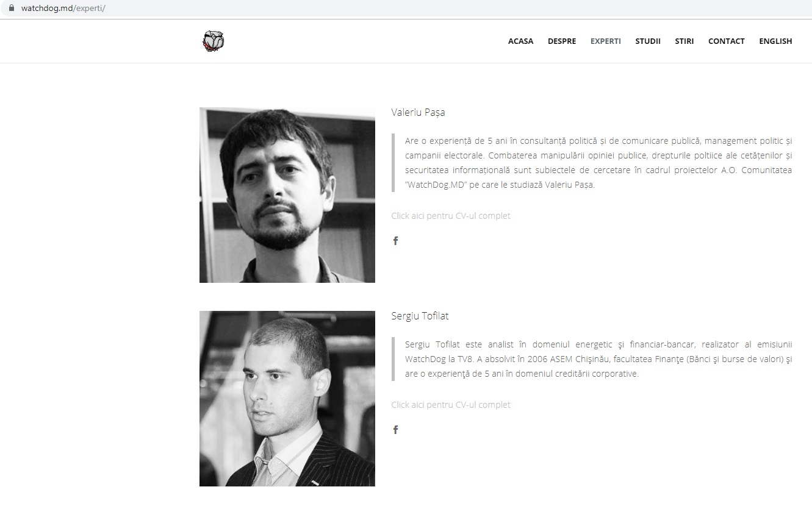Open Sergiu Tofilat's Facebook icon
The image size is (812, 509).
point(395,430)
